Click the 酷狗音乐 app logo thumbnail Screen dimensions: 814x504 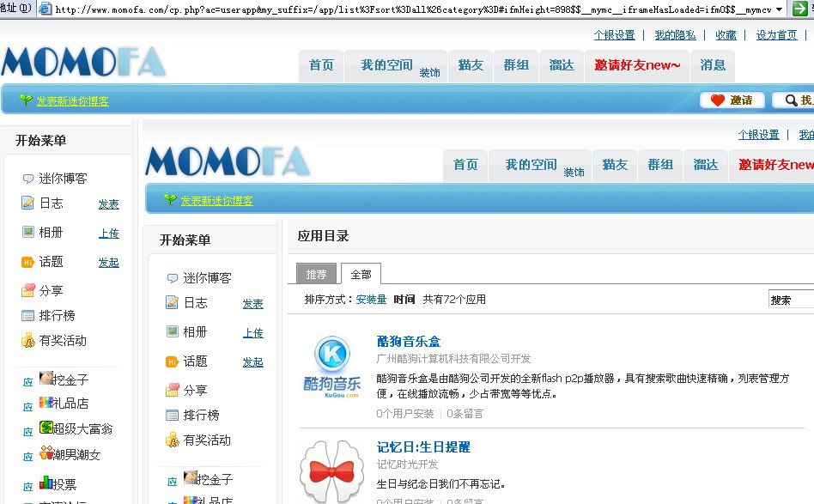click(x=332, y=366)
